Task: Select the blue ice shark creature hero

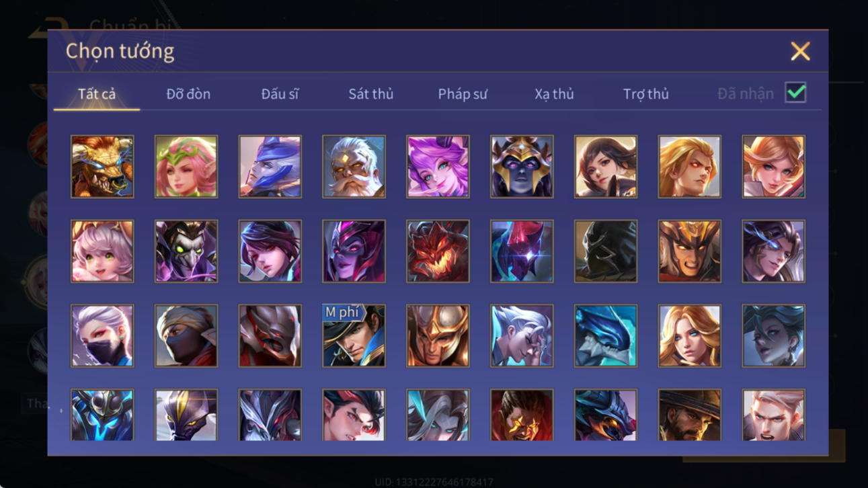Action: pyautogui.click(x=606, y=336)
